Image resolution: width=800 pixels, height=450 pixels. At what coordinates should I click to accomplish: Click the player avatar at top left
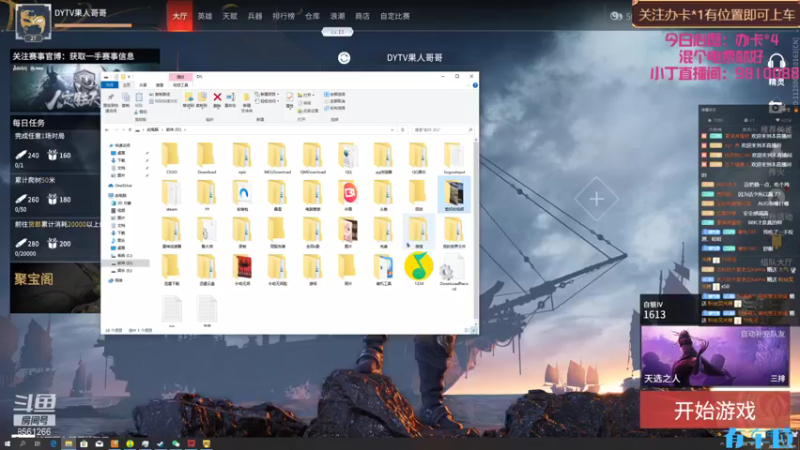(x=33, y=21)
